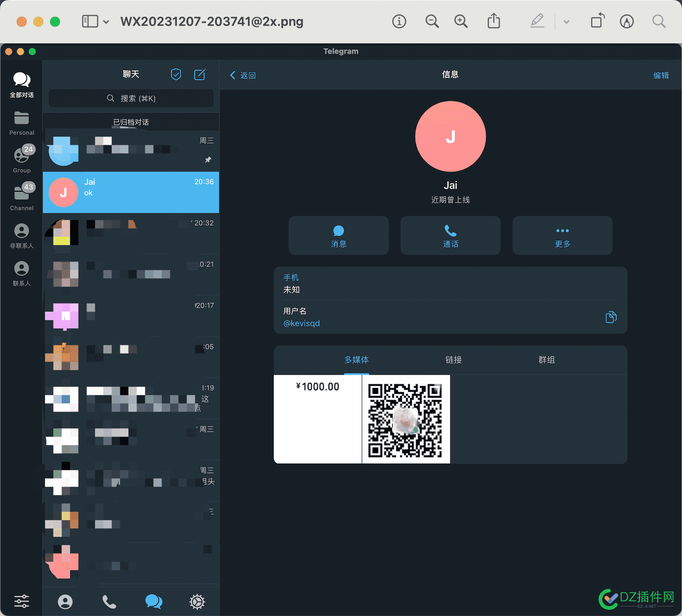
Task: Click the 消息 message button
Action: click(x=338, y=235)
